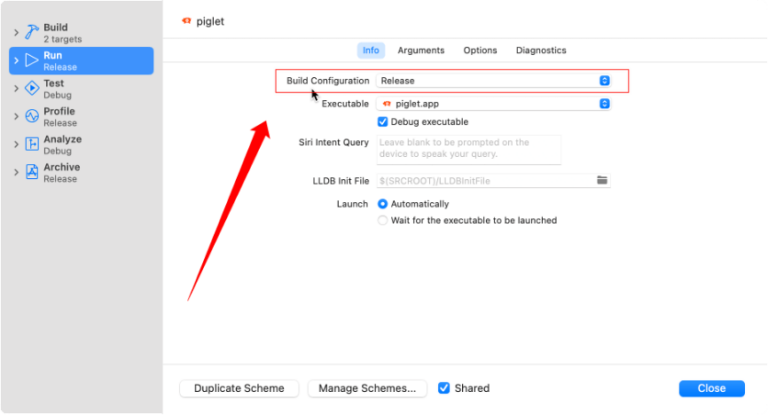Click the folder icon beside LLDB Init File
This screenshot has width=768, height=415.
point(602,180)
